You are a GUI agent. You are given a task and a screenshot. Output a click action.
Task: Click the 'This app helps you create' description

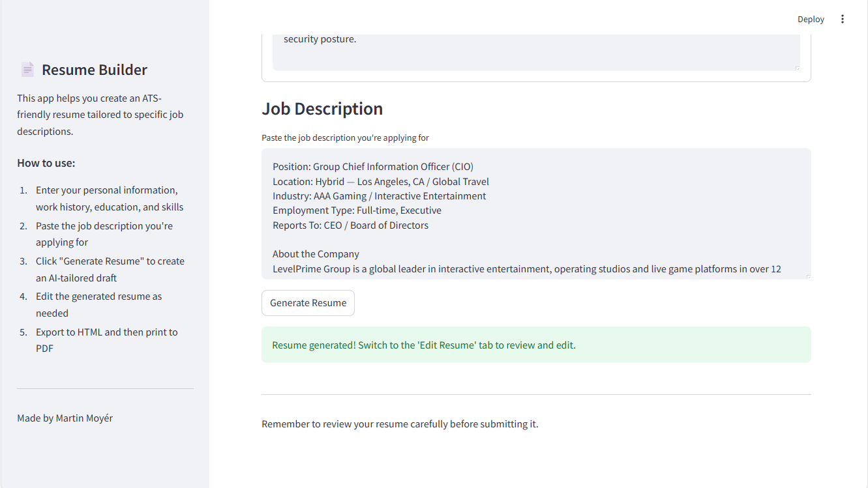tap(100, 115)
